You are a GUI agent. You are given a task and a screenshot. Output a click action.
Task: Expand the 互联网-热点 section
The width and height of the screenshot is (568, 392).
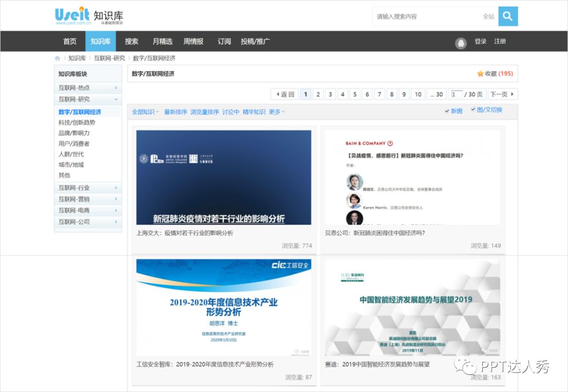pyautogui.click(x=88, y=88)
